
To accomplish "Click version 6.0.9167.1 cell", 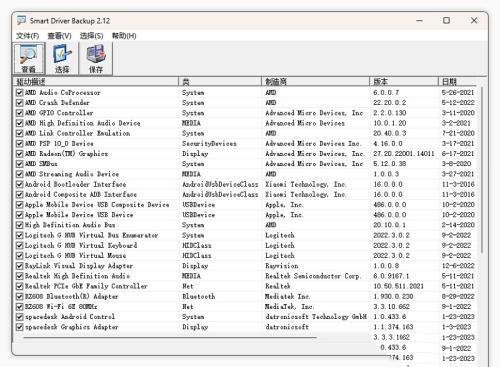I will [x=391, y=276].
